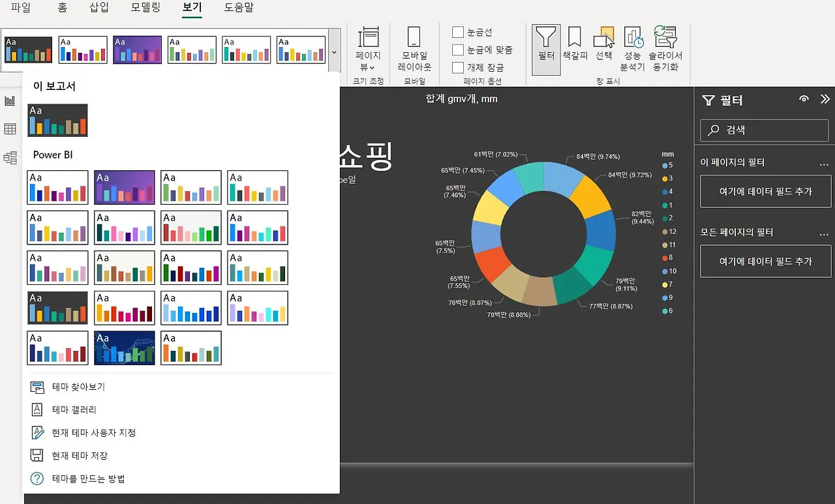Select the dark theme thumbnail in the ribbon strip

coord(28,50)
